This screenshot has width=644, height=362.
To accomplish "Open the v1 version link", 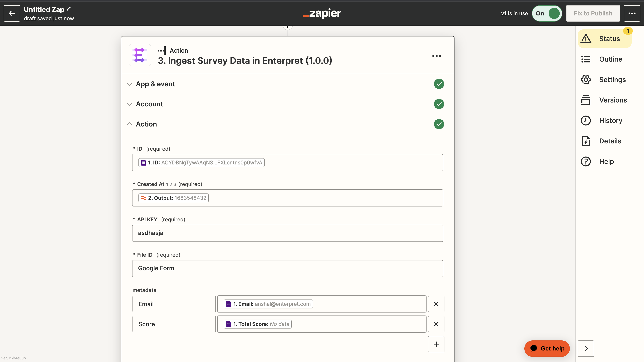I will coord(503,13).
